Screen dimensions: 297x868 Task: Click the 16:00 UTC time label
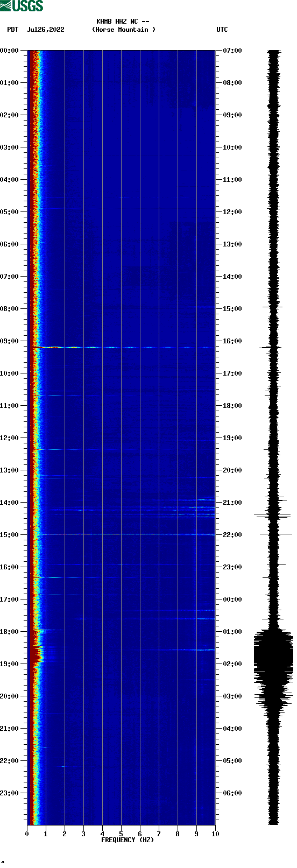point(232,341)
